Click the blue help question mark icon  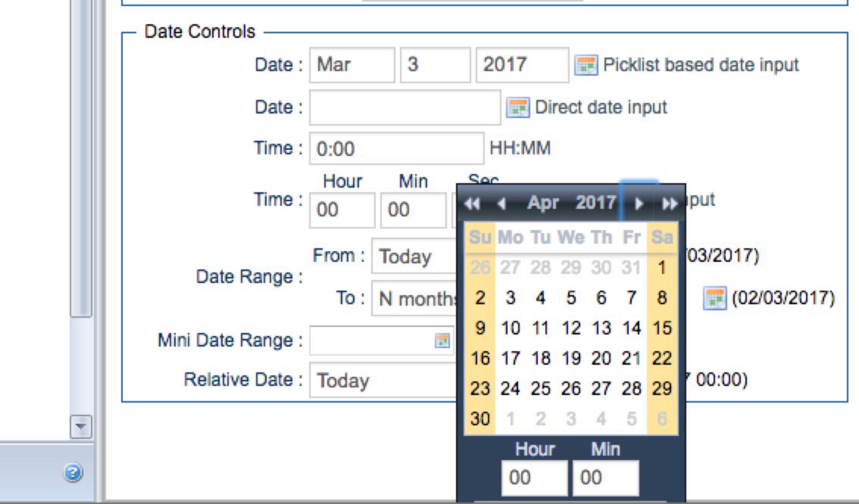coord(73,473)
